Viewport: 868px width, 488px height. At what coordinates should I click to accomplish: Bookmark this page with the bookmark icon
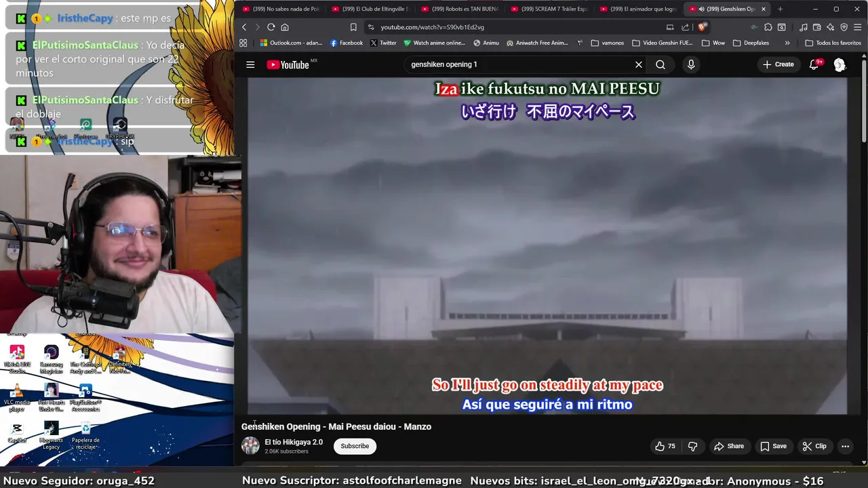pyautogui.click(x=353, y=27)
